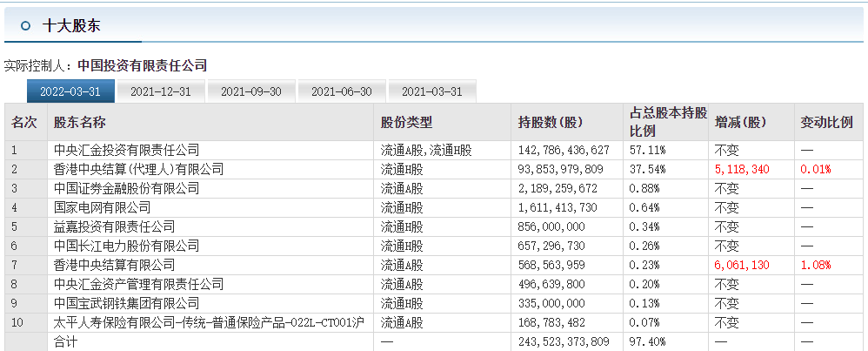Click share count 568,563,959
Viewport: 868px width, 351px height.
click(x=551, y=265)
